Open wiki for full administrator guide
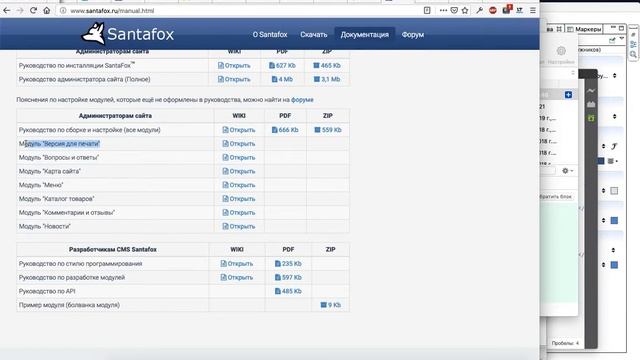 [234, 79]
